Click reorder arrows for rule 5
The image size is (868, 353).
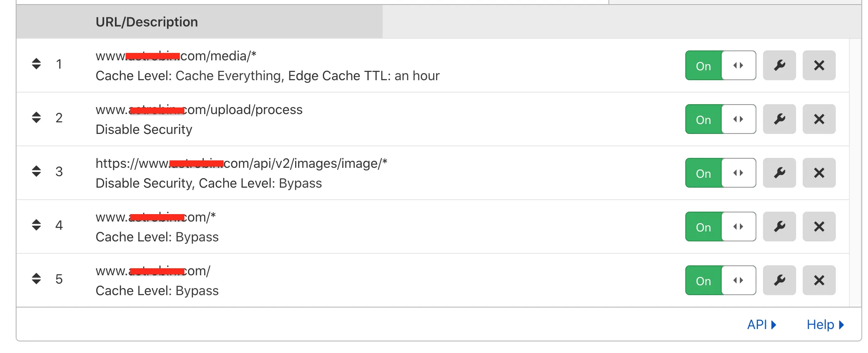36,279
